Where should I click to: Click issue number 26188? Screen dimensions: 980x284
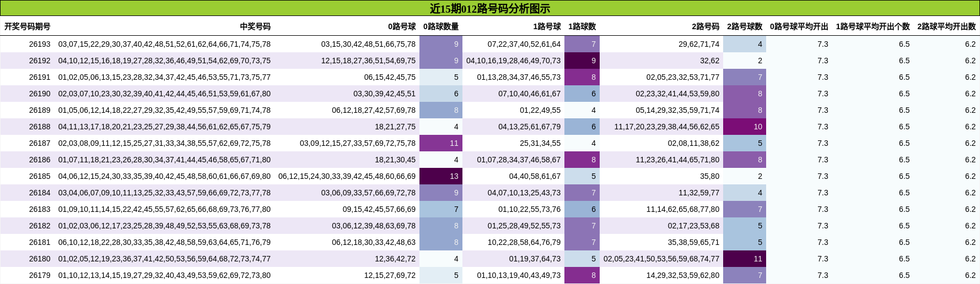(x=40, y=127)
